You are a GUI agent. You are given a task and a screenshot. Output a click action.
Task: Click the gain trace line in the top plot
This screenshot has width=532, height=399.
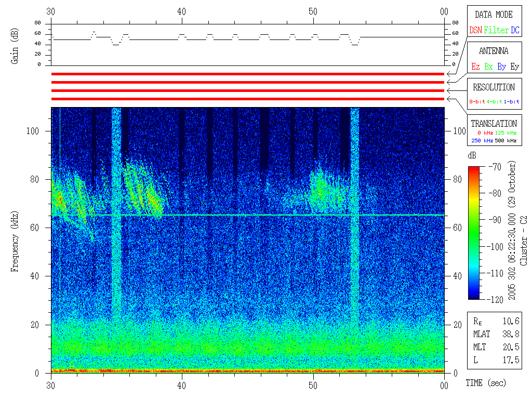[248, 38]
